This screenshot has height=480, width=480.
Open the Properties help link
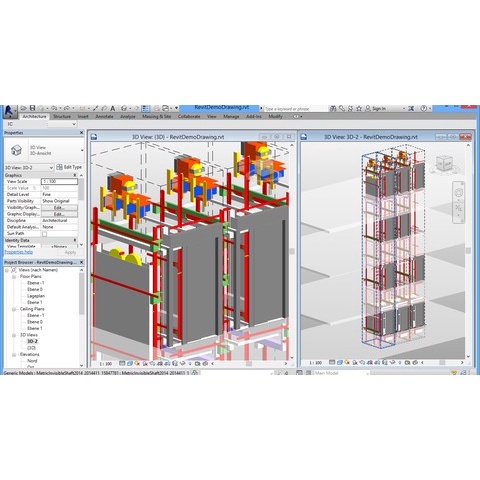[19, 252]
